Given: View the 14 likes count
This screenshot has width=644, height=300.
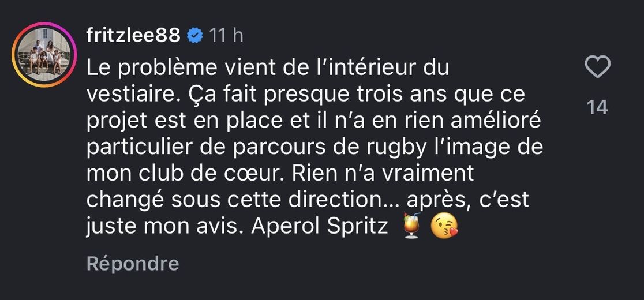Looking at the screenshot, I should (597, 107).
